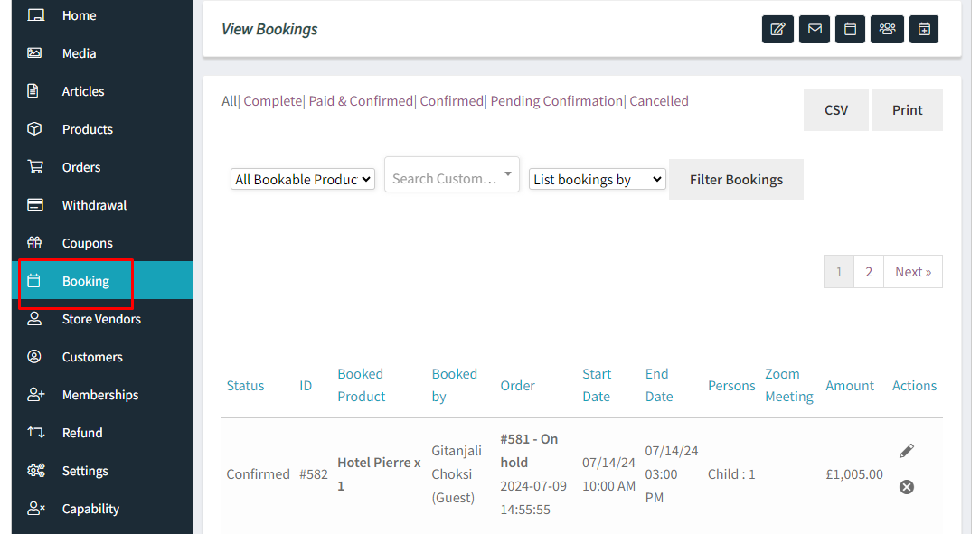Image resolution: width=980 pixels, height=534 pixels.
Task: Open order #581 - On hold
Action: pyautogui.click(x=529, y=450)
